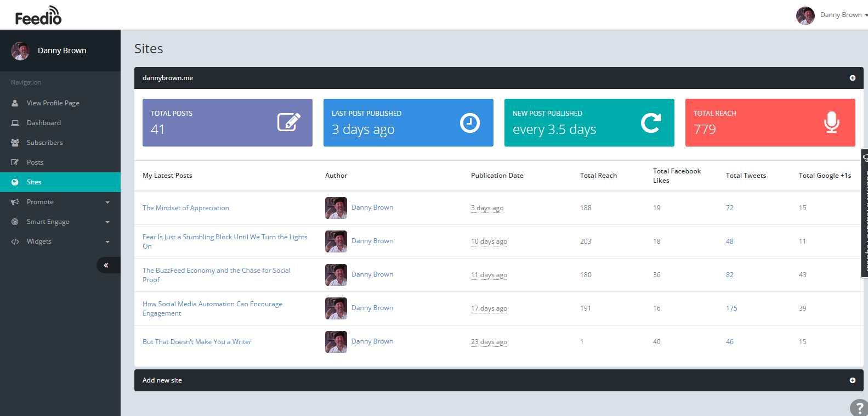Open The Mindset of Appreciation post
868x416 pixels.
point(186,208)
